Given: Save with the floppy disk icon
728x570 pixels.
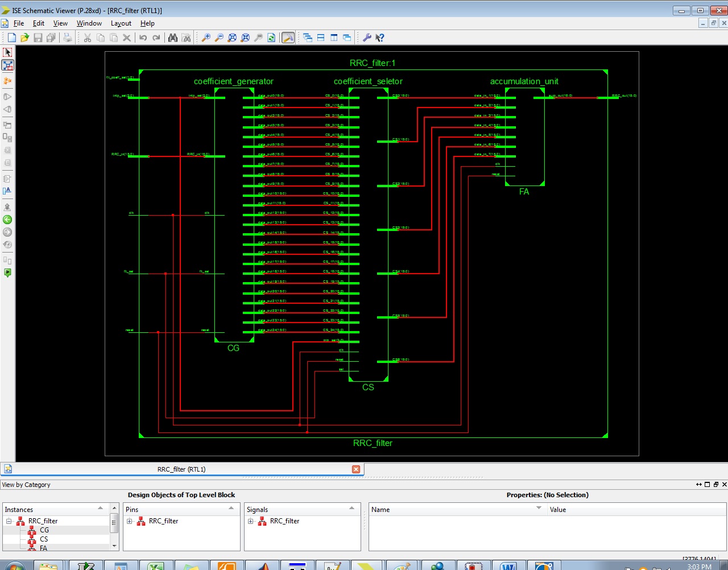Looking at the screenshot, I should point(38,38).
